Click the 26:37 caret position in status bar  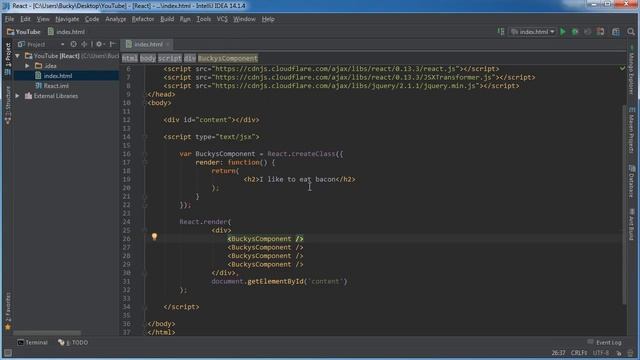(558, 353)
